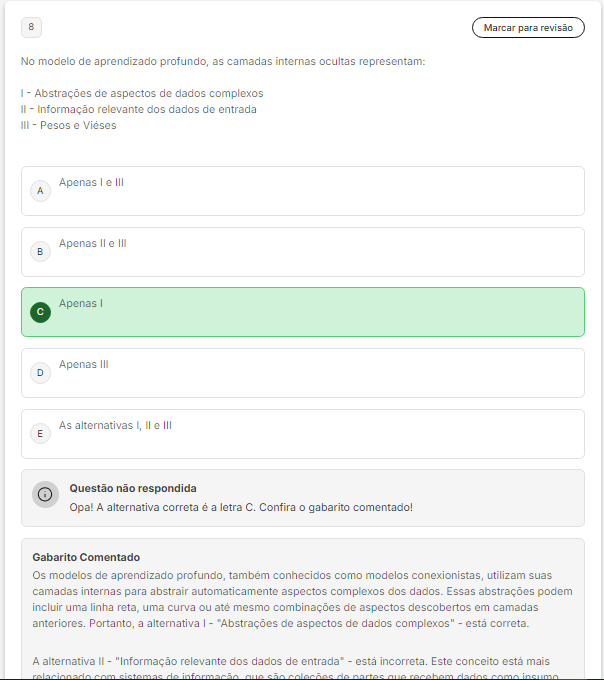
Task: Pick the answer text 'Apenas III'
Action: point(84,364)
